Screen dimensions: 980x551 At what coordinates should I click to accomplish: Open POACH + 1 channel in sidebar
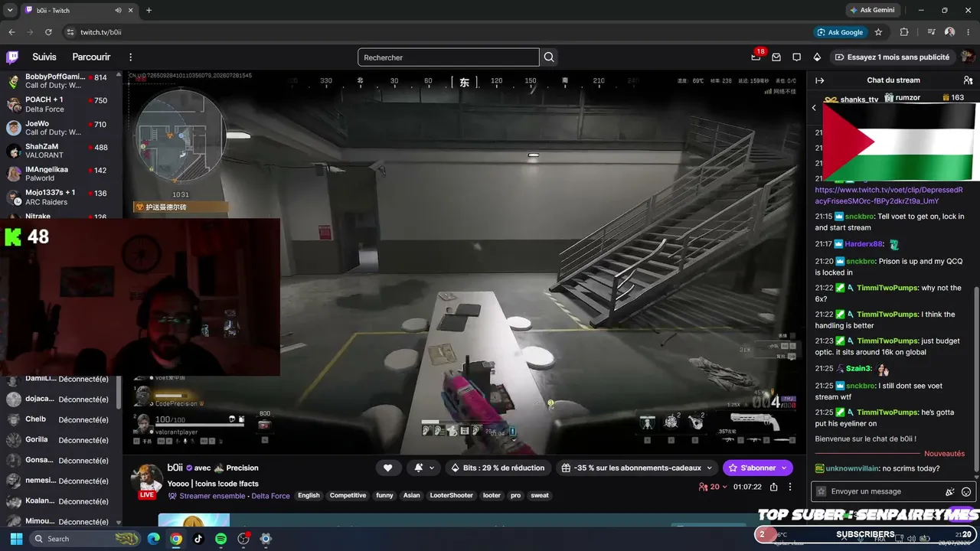pos(58,104)
